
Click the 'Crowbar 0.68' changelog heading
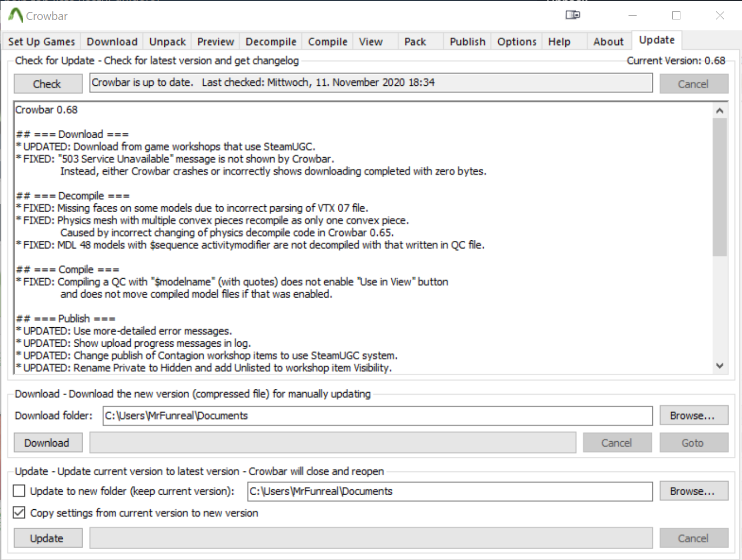[46, 110]
